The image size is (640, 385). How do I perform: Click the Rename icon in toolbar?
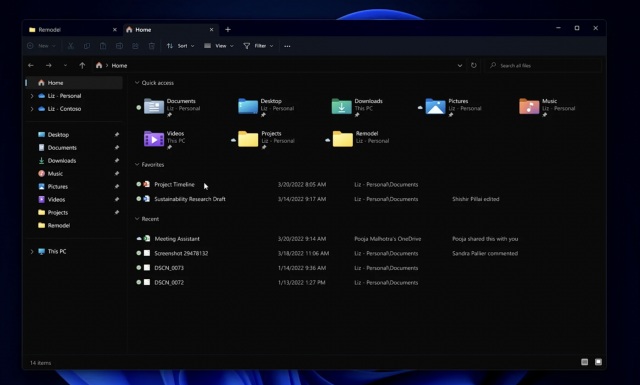coord(119,46)
